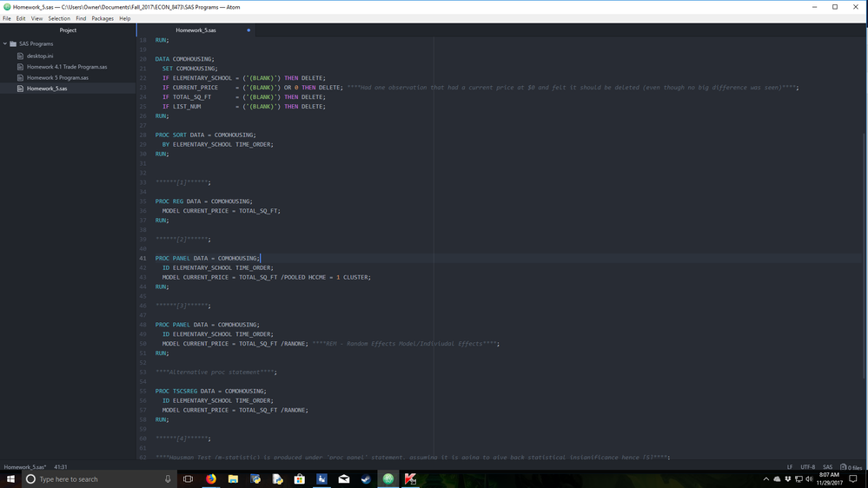Change the UTF-8 encoding selector
This screenshot has width=868, height=488.
click(x=807, y=467)
